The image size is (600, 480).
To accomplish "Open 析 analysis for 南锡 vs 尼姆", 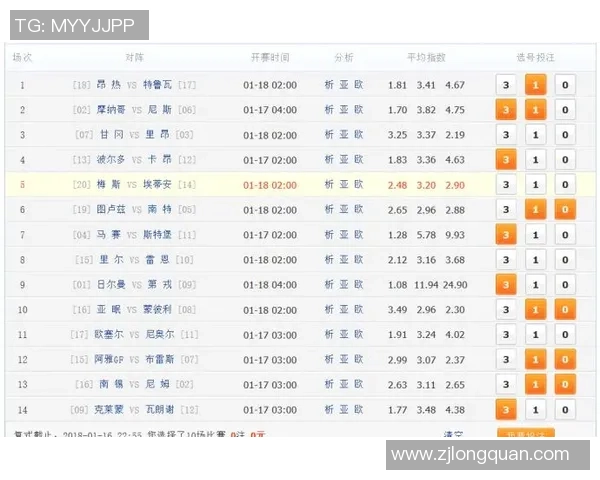I will point(329,384).
